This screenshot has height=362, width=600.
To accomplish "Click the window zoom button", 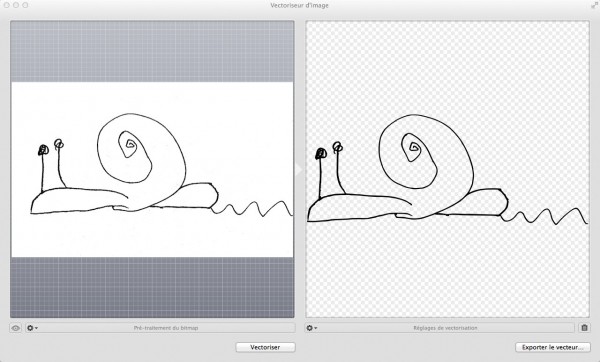I will click(25, 5).
